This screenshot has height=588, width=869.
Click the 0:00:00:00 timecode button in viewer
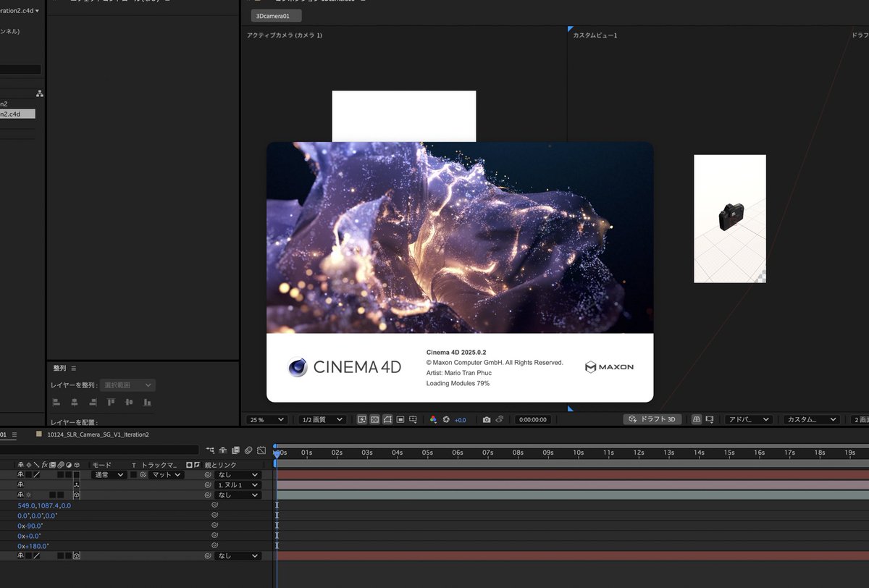(533, 419)
